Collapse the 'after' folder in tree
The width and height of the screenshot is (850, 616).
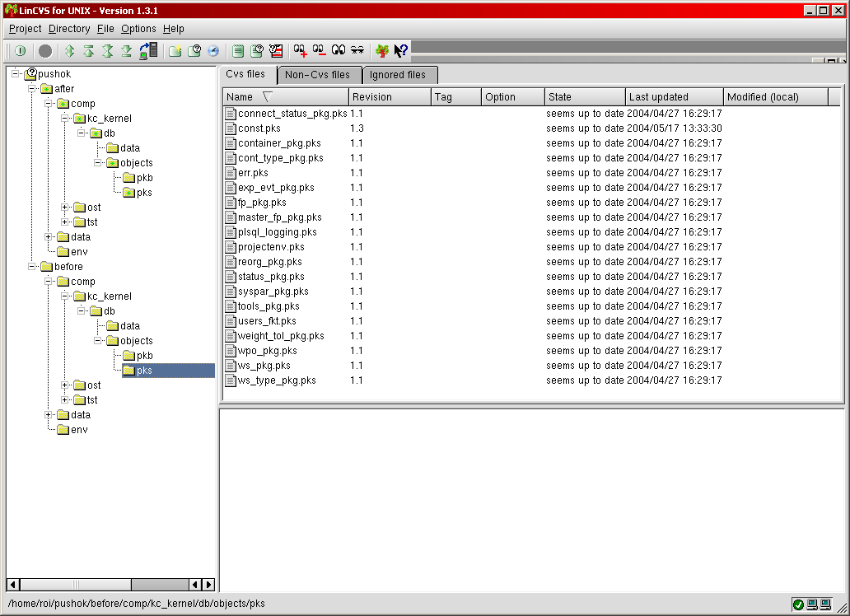(32, 88)
